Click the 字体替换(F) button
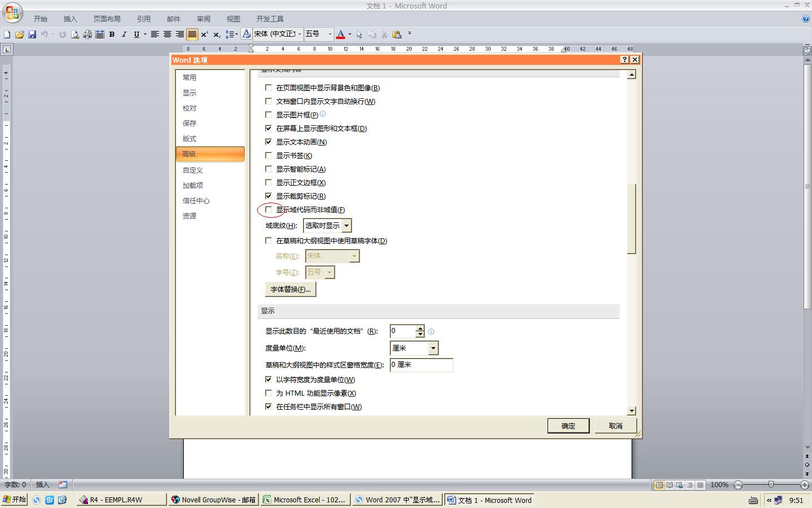The height and width of the screenshot is (508, 812). pos(290,289)
